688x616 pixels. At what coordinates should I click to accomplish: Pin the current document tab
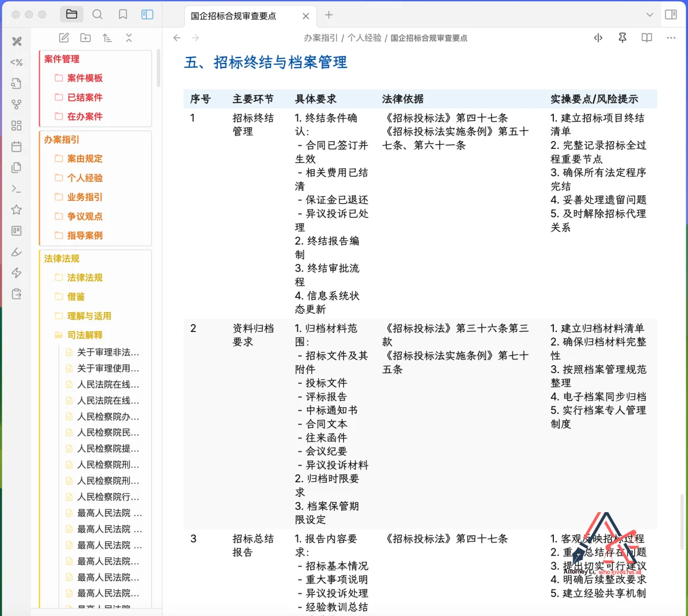click(622, 38)
